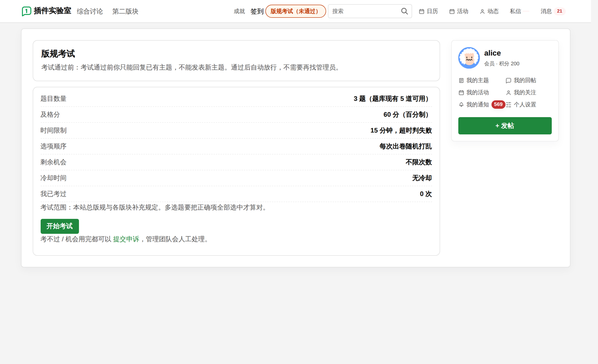Image resolution: width=598 pixels, height=364 pixels.
Task: Open 我的活动 calendar icon in sidebar
Action: tap(462, 93)
